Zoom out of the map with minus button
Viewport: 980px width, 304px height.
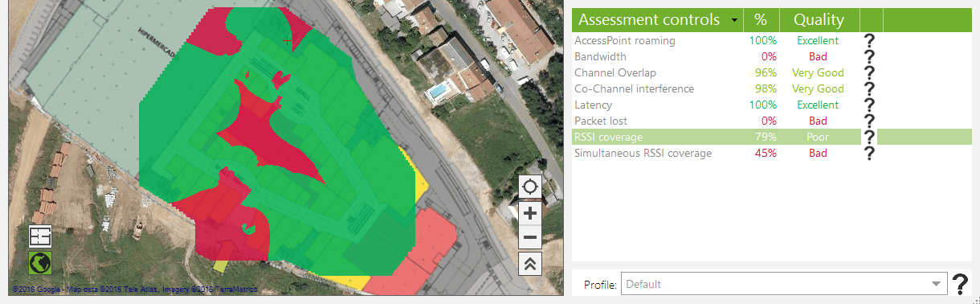530,237
